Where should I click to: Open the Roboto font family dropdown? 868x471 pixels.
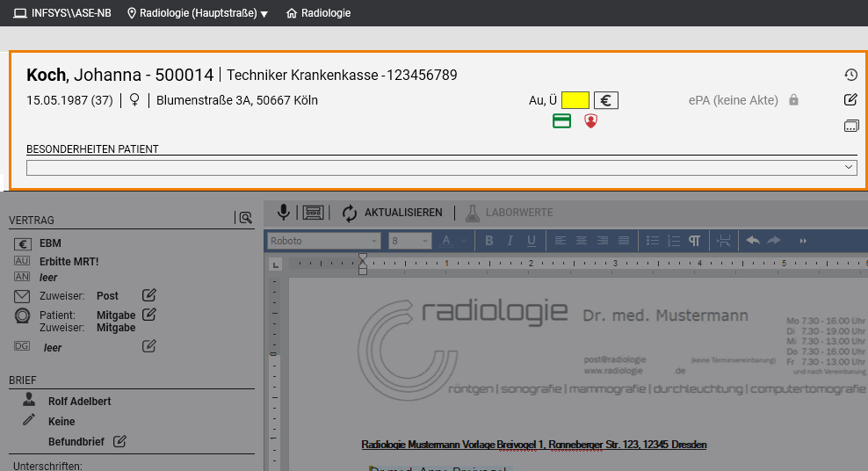pyautogui.click(x=323, y=241)
